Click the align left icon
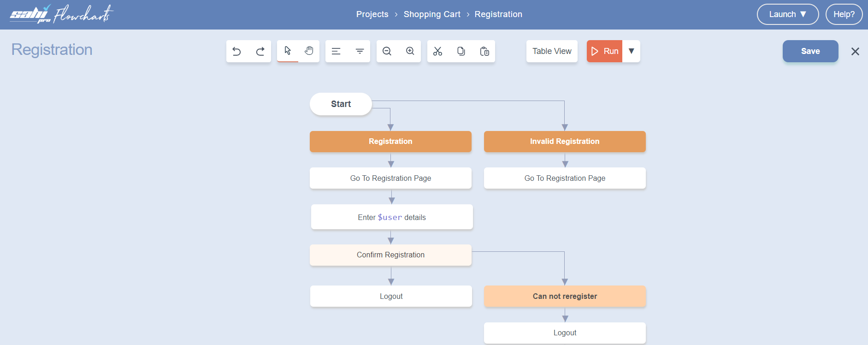The image size is (868, 345). (x=336, y=51)
